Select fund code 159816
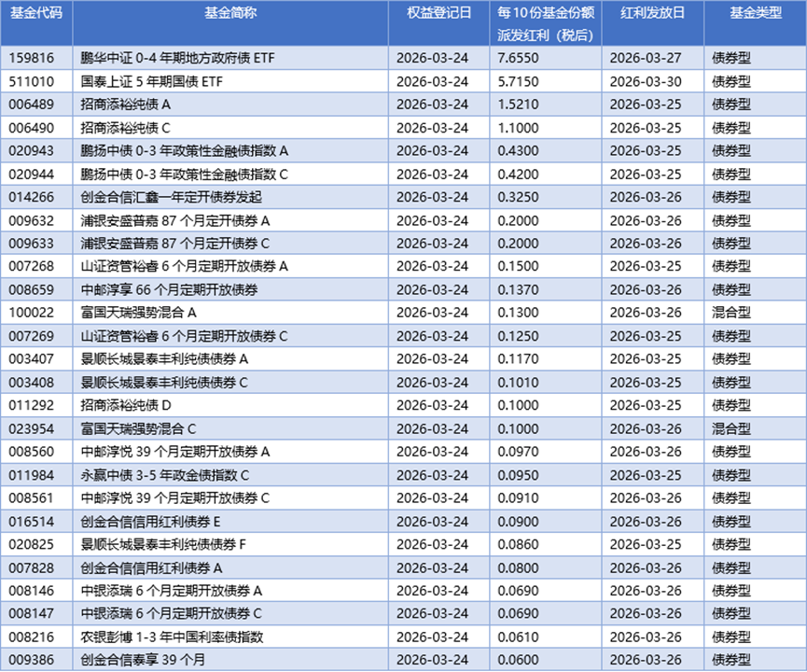The height and width of the screenshot is (672, 807). [32, 58]
